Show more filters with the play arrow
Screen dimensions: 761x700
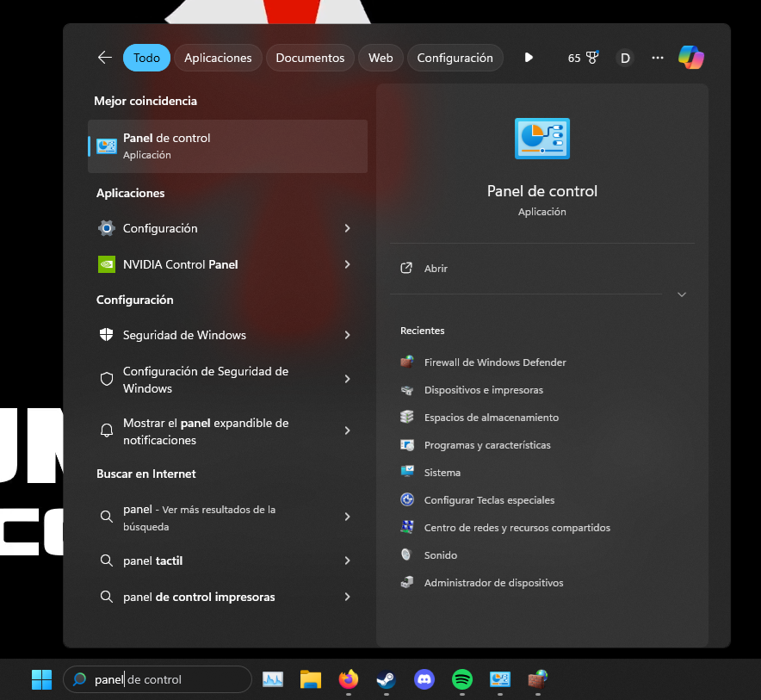[x=529, y=58]
